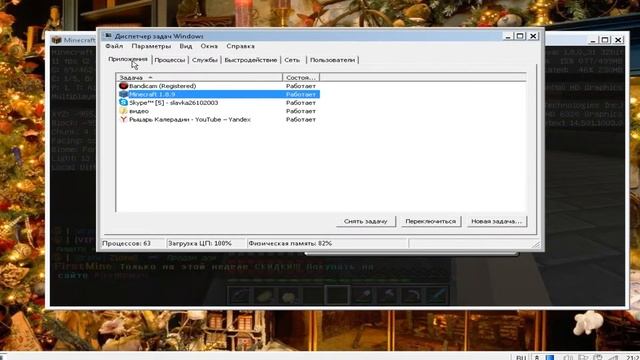This screenshot has height=360, width=640.
Task: Select the Minecraft 1.8.9 task row
Action: click(218, 94)
